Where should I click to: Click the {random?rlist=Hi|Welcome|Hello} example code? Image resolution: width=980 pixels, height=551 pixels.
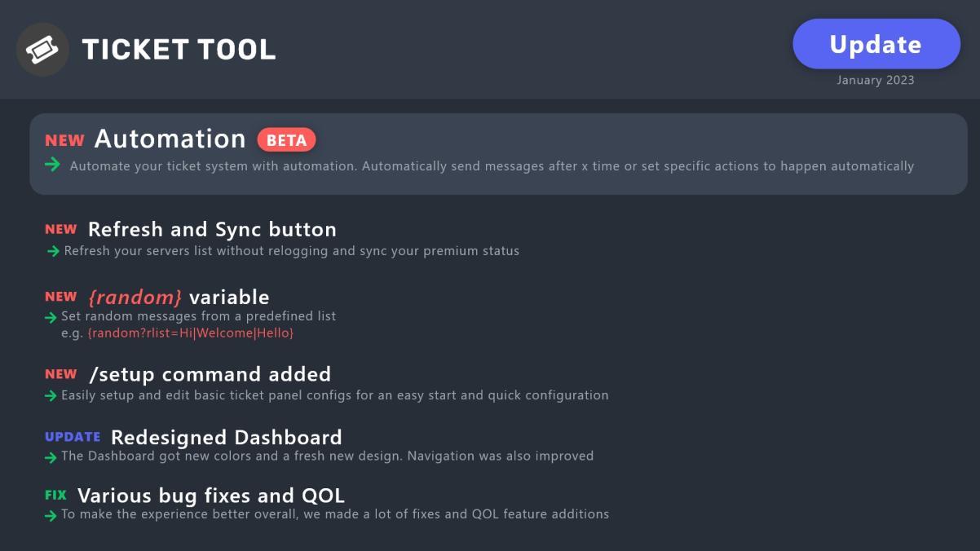click(190, 333)
